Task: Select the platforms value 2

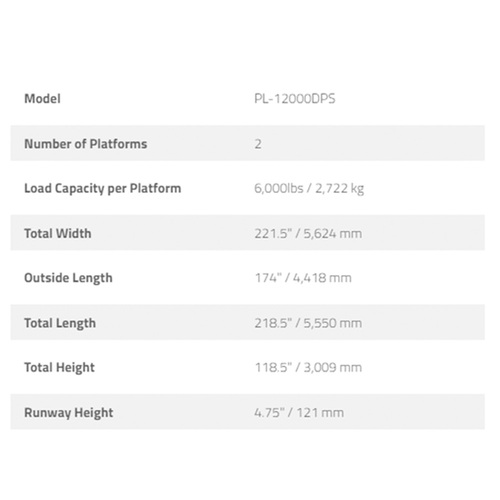Action: pos(258,144)
